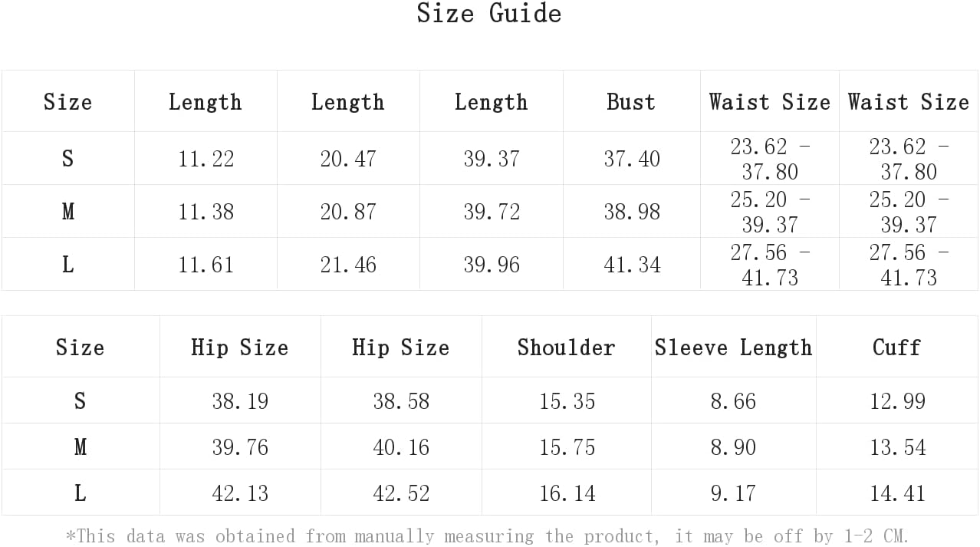Click the Size Guide title
This screenshot has width=980, height=547.
489,13
